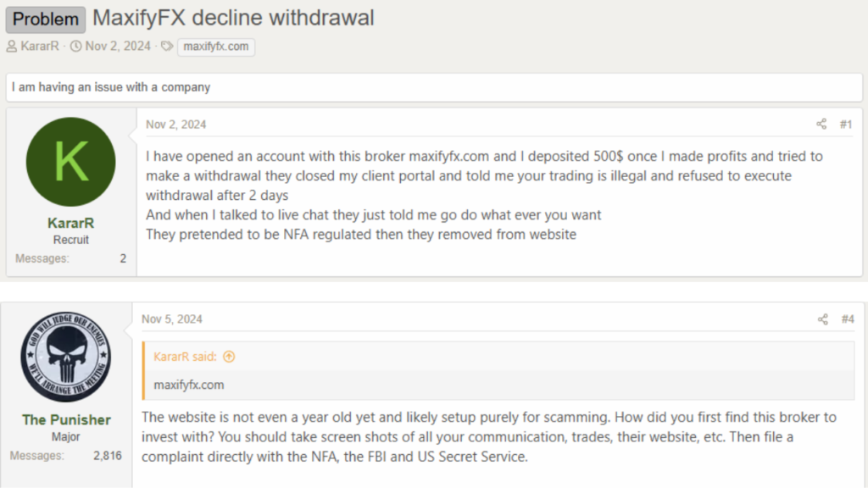Image resolution: width=868 pixels, height=488 pixels.
Task: Click the 'Nov 2, 2024' thread start date
Action: [x=119, y=47]
